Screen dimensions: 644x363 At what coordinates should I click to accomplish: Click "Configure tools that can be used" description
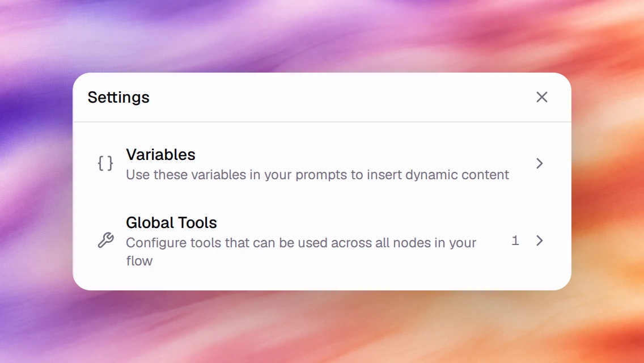(x=301, y=252)
